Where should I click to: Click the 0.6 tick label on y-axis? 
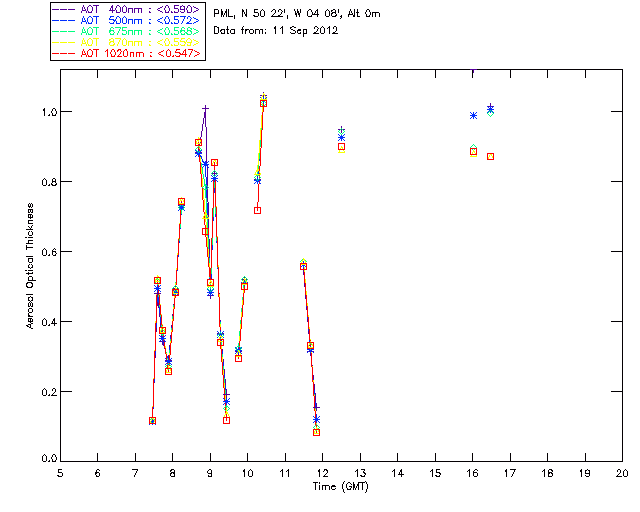[x=49, y=252]
